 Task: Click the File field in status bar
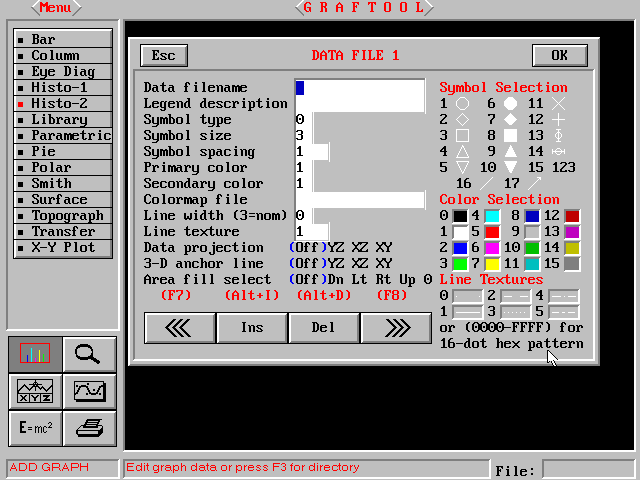588,470
